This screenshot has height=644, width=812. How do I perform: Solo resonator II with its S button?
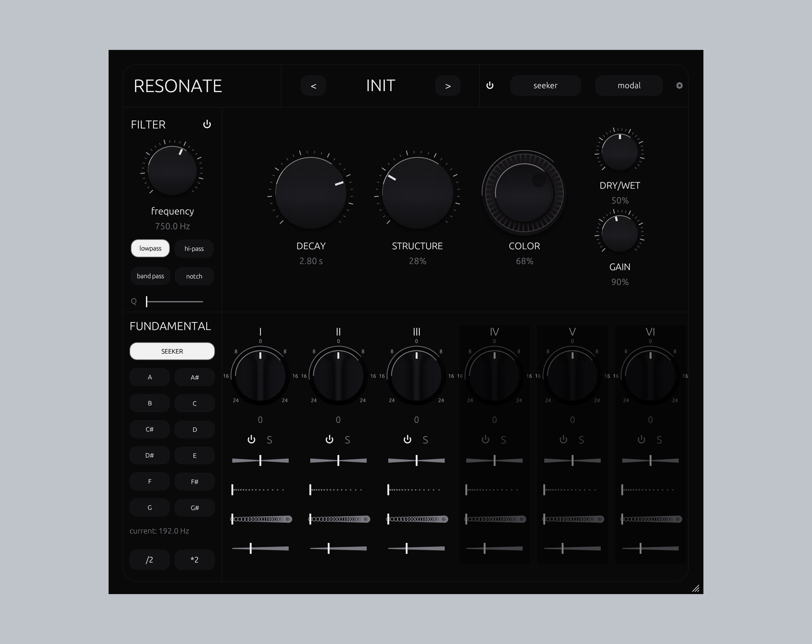[347, 440]
